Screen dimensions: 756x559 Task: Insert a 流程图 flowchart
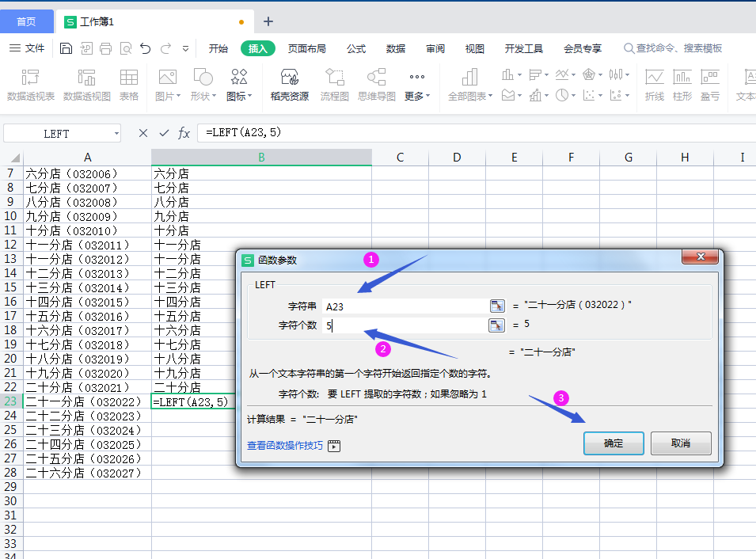(x=334, y=85)
